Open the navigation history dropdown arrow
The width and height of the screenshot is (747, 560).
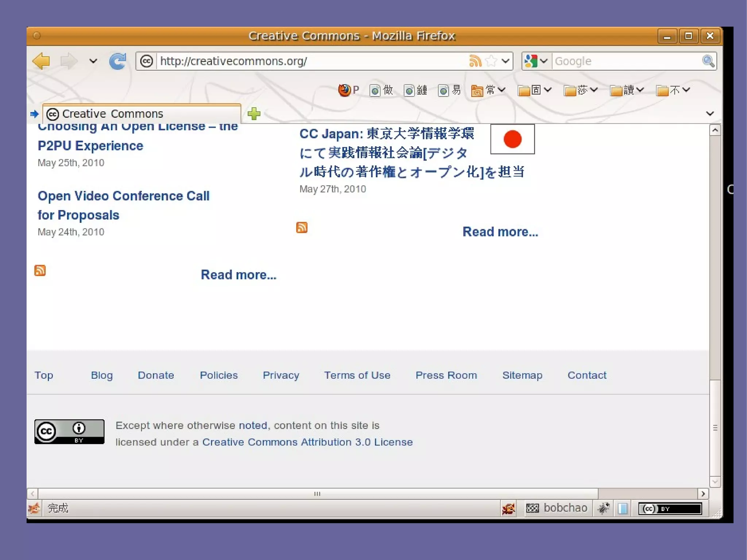pyautogui.click(x=93, y=61)
